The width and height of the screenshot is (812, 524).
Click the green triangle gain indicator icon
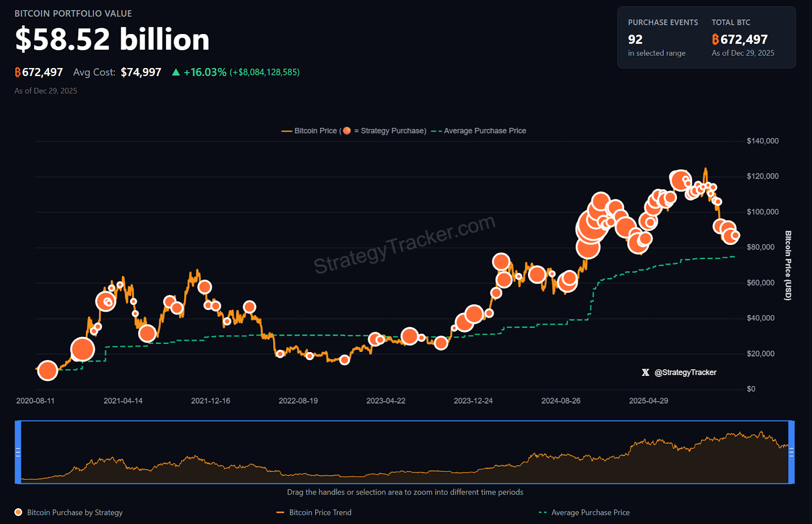click(175, 72)
